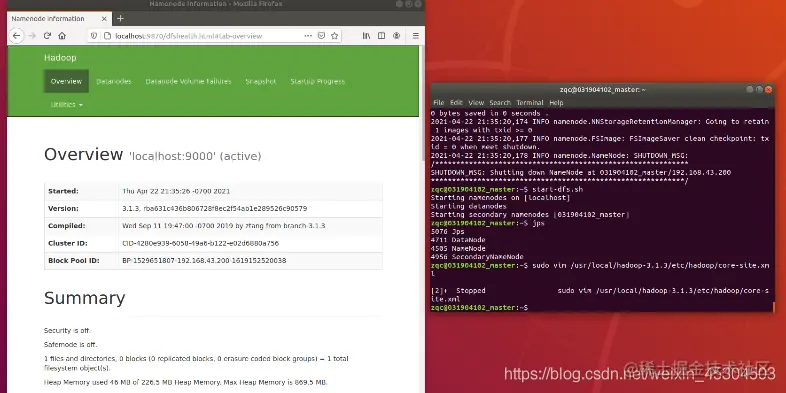Go back in Firefox
Viewport: 786px width, 393px height.
[x=16, y=36]
